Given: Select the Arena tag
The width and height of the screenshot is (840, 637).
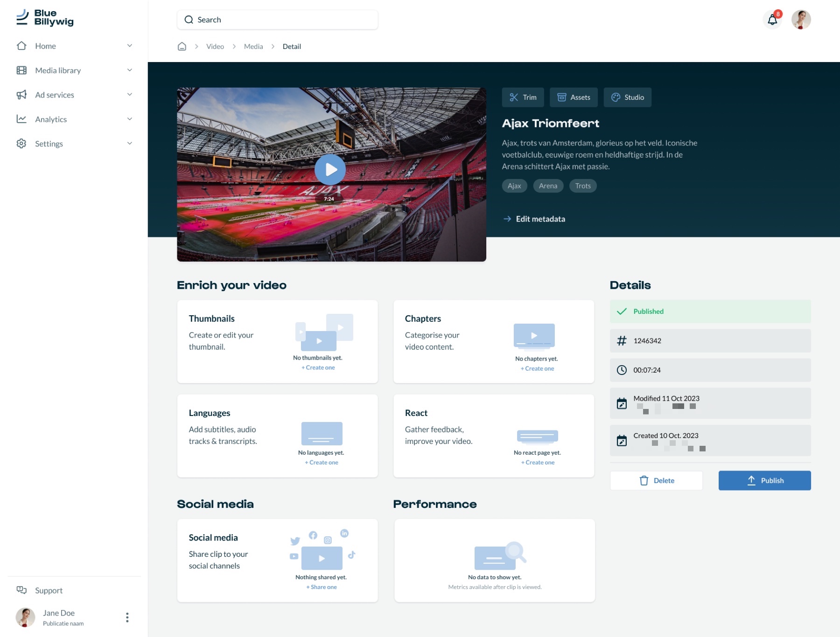Looking at the screenshot, I should pos(548,186).
